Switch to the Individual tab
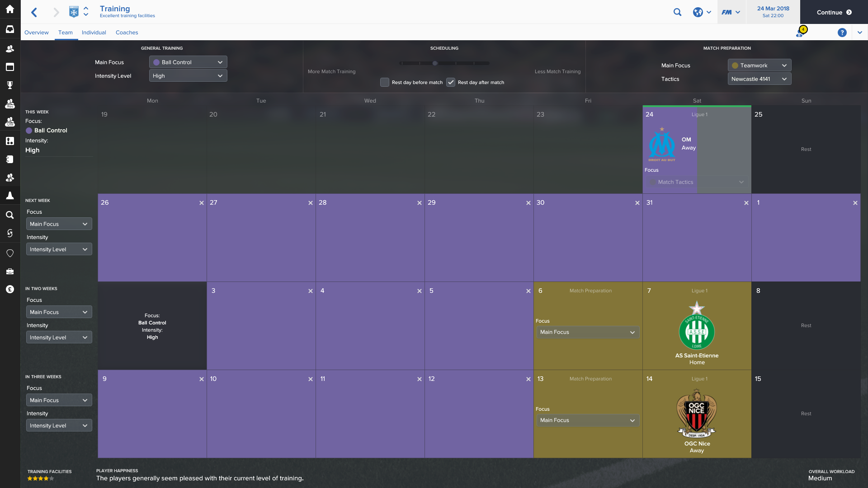 [94, 33]
